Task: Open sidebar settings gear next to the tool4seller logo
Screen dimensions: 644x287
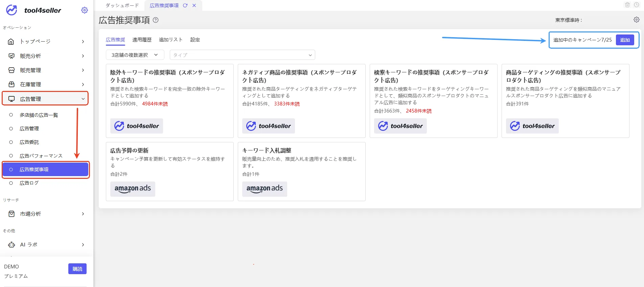Action: click(x=85, y=10)
